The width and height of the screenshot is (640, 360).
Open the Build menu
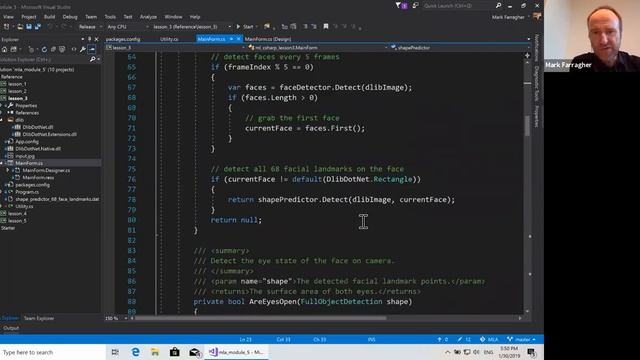(49, 17)
